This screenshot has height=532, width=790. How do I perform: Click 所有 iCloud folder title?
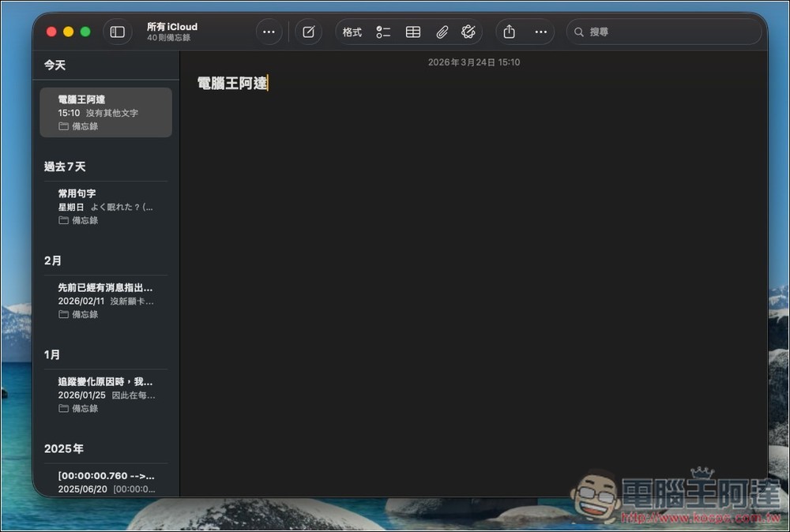coord(172,27)
